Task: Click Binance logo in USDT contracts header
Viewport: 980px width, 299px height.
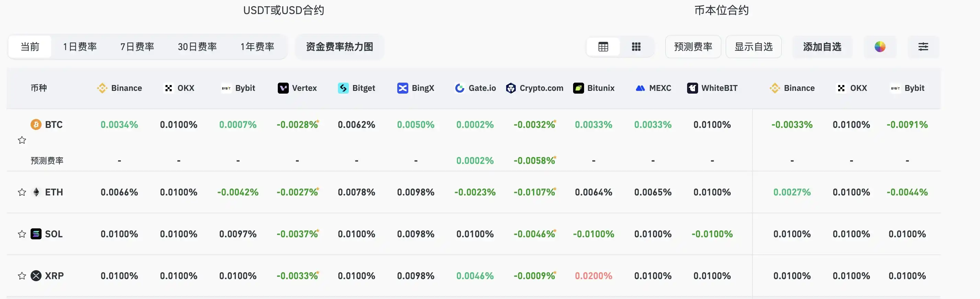Action: 102,88
